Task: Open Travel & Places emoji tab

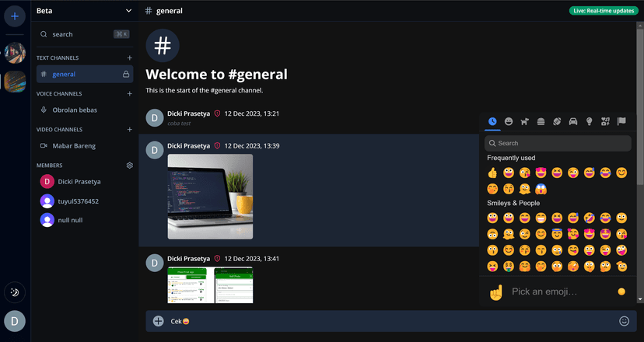Action: click(573, 121)
